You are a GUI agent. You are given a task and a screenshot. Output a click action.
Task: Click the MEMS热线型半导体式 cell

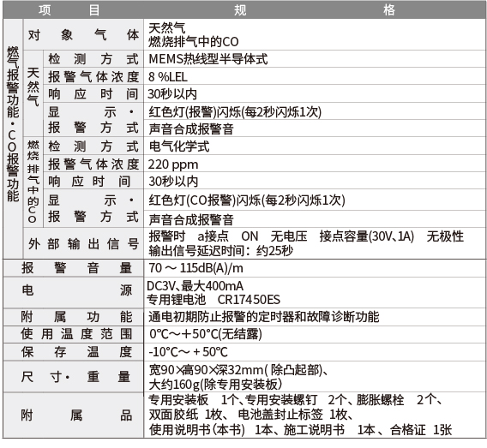pos(208,59)
